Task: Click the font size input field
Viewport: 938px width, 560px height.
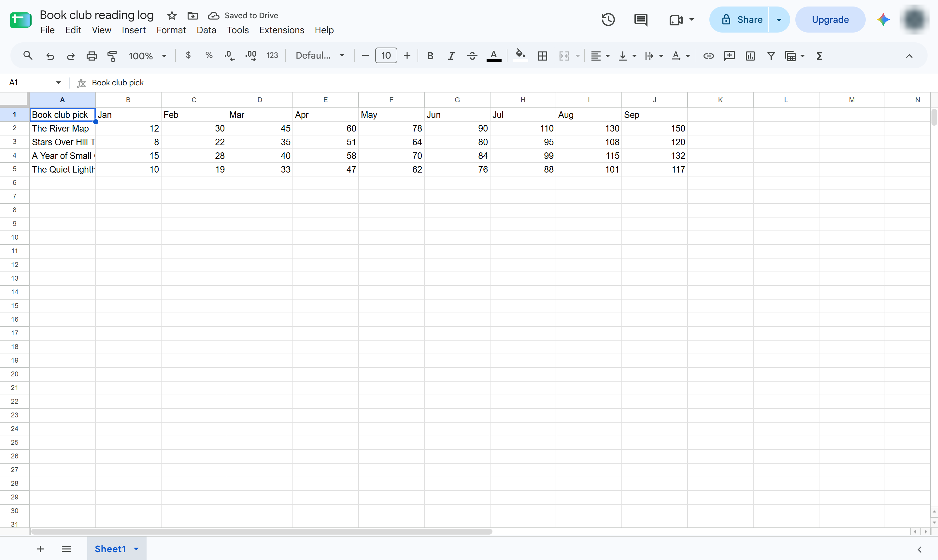Action: pos(386,55)
